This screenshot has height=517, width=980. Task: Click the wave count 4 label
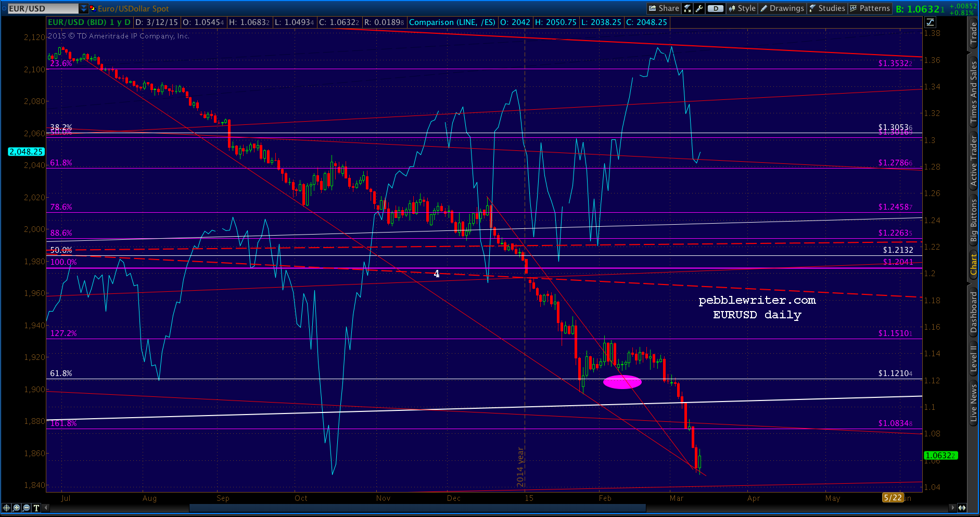click(x=437, y=274)
